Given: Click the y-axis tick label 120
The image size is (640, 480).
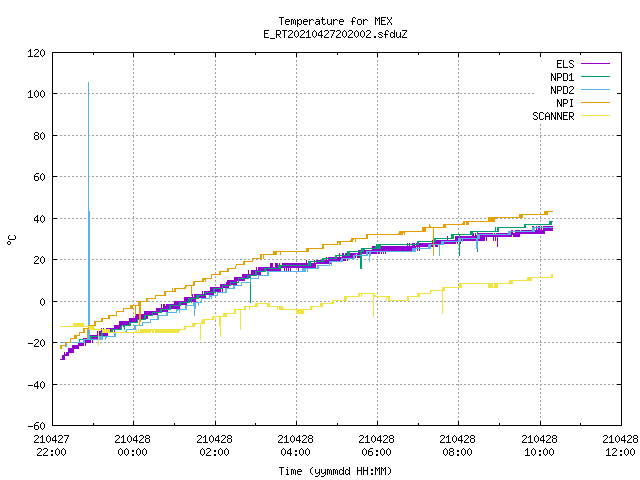Looking at the screenshot, I should click(x=36, y=53).
